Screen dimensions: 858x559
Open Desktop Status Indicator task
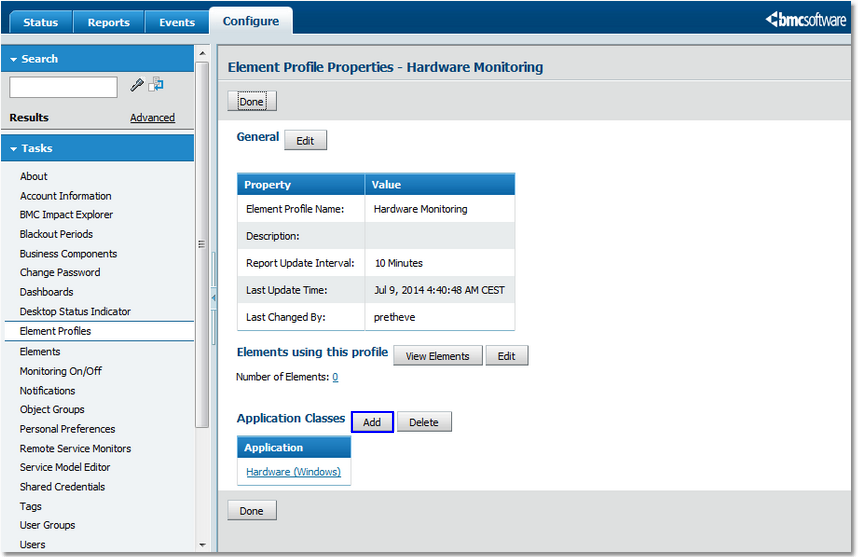tap(75, 311)
